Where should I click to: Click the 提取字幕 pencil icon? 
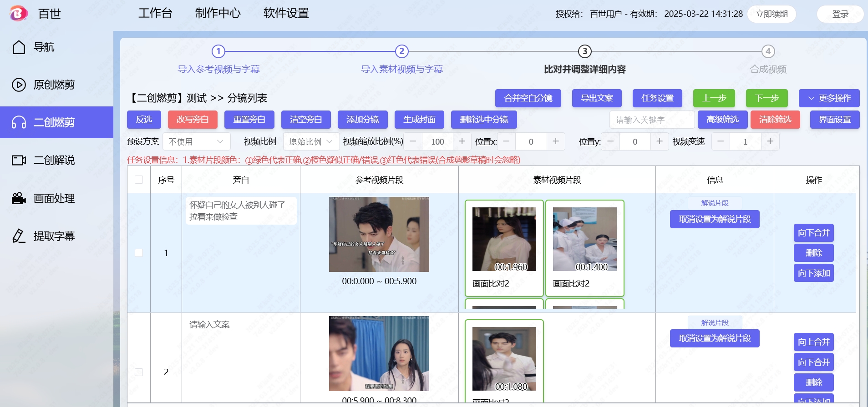click(x=19, y=236)
